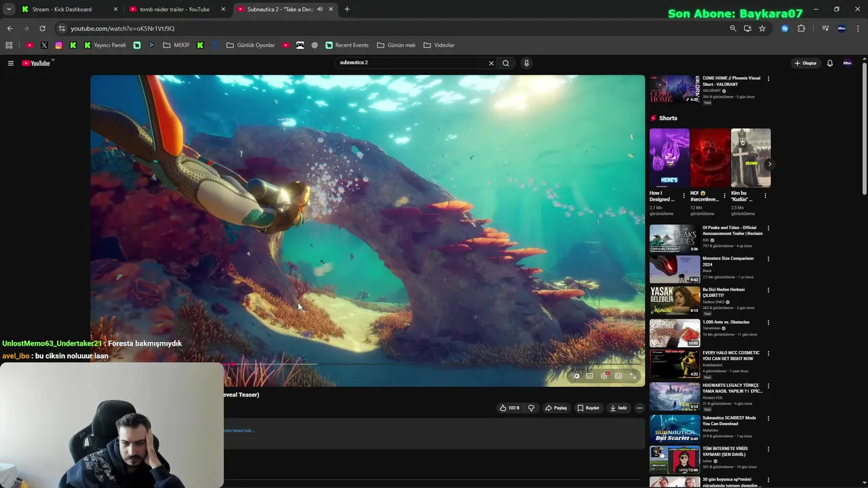Open options for Monsters Size Comparison video
Screen dimensions: 868x488
(x=768, y=259)
